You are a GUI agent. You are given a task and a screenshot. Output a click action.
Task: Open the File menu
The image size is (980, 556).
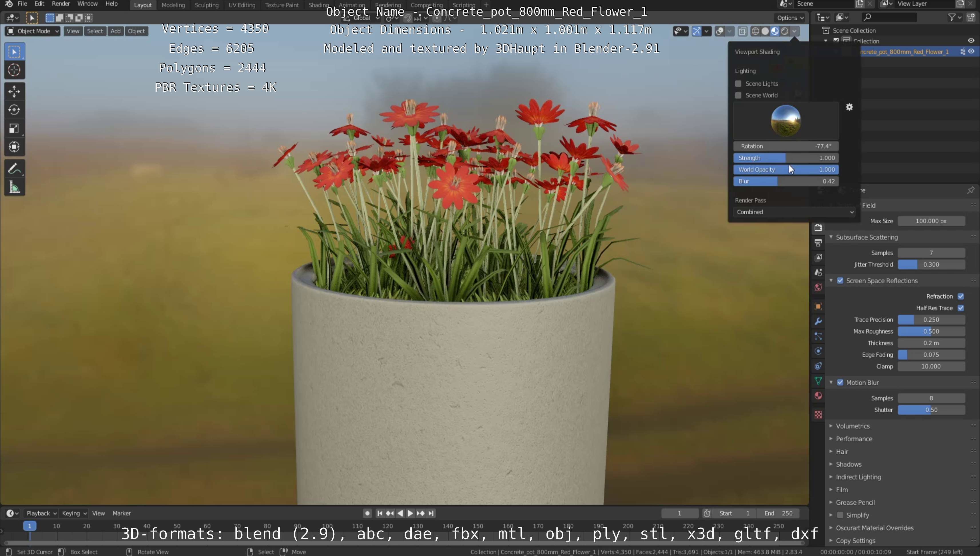tap(23, 4)
